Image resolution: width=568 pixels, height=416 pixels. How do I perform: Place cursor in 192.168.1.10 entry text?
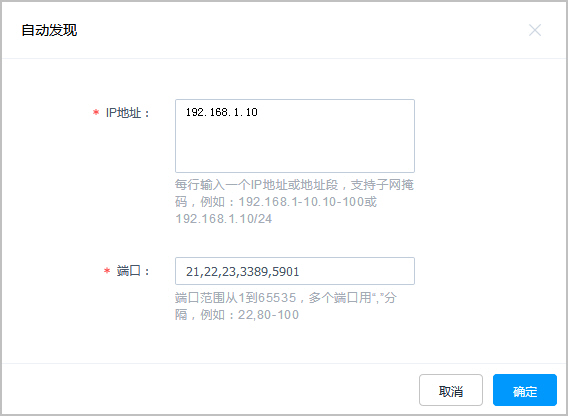click(222, 112)
